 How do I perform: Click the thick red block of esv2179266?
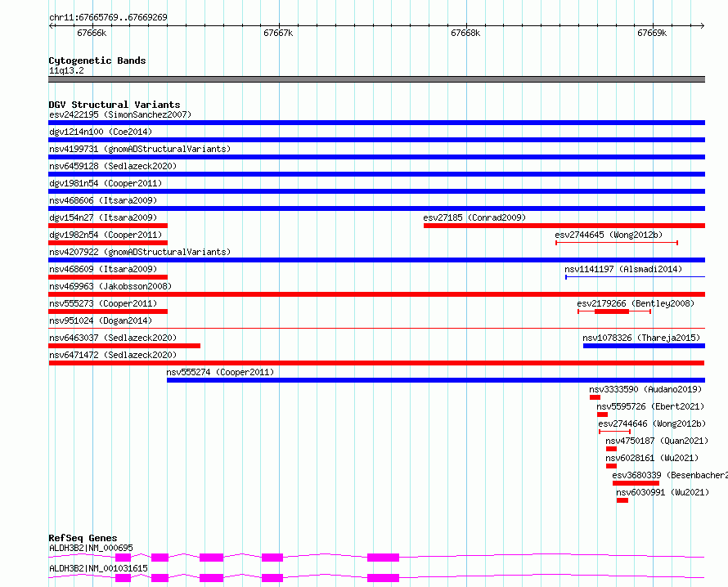(612, 311)
